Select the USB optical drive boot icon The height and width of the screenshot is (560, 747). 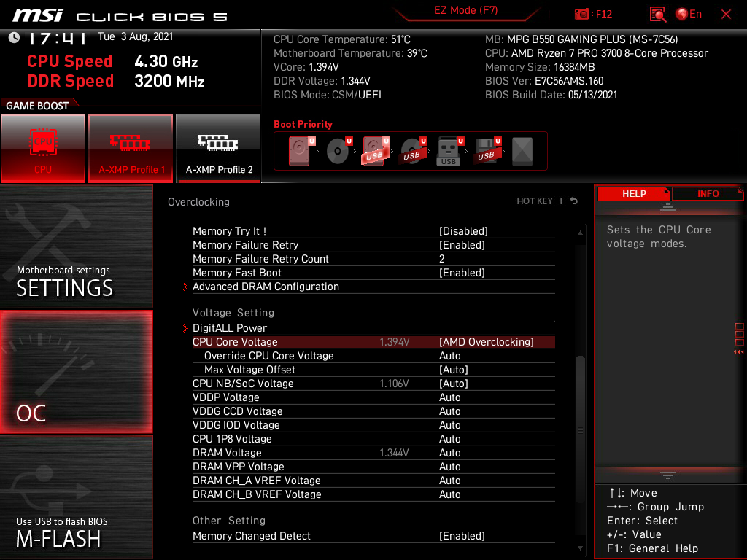(x=413, y=151)
